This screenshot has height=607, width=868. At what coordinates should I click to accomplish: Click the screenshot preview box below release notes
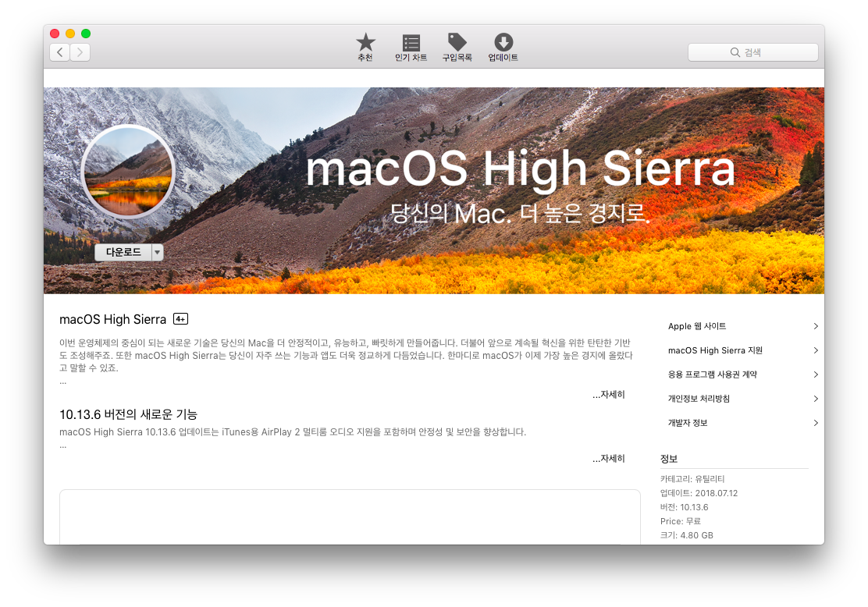coord(350,516)
